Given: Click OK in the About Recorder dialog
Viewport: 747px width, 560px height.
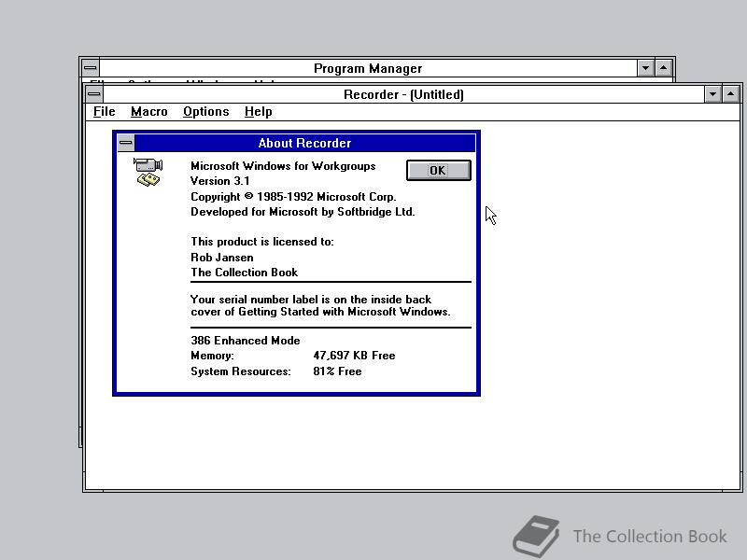Looking at the screenshot, I should pos(438,171).
